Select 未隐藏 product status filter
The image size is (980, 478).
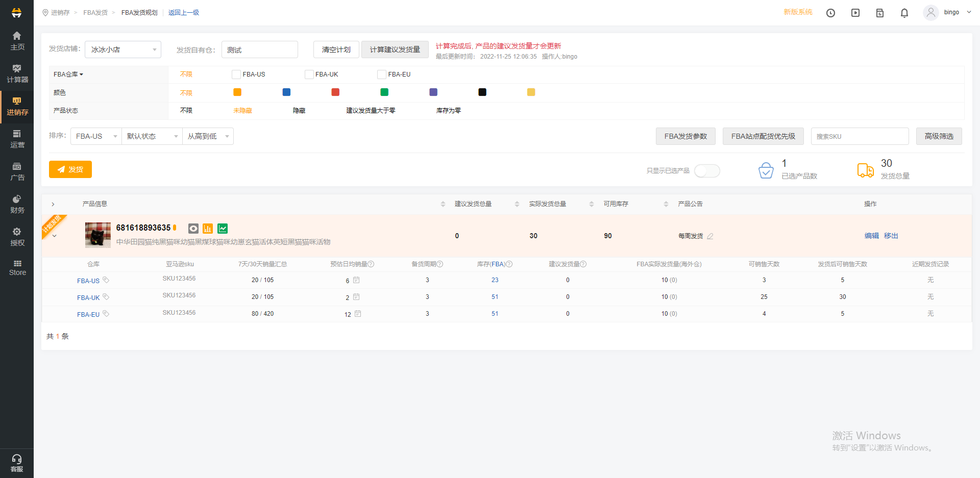242,111
